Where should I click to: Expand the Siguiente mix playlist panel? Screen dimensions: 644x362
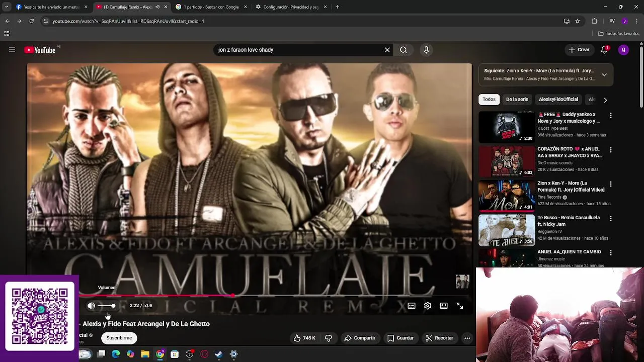tap(604, 75)
